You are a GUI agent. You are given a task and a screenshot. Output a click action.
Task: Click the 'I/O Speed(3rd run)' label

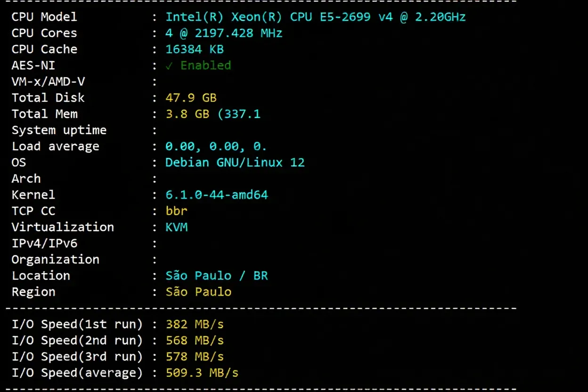77,357
